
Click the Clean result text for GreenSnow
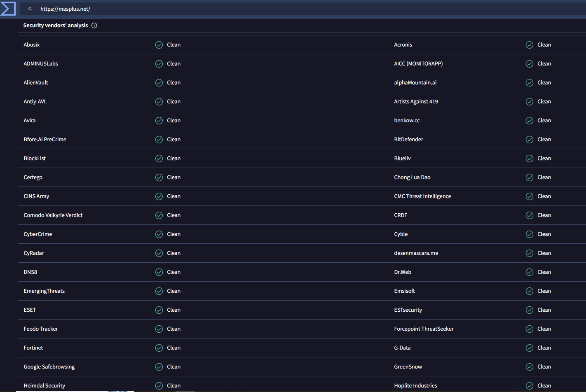(x=544, y=367)
